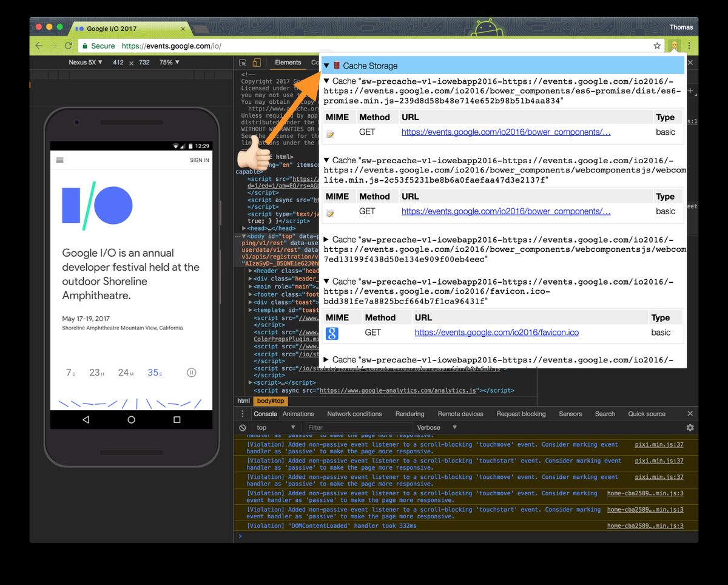Open the favicon.ico URL link

pos(497,333)
